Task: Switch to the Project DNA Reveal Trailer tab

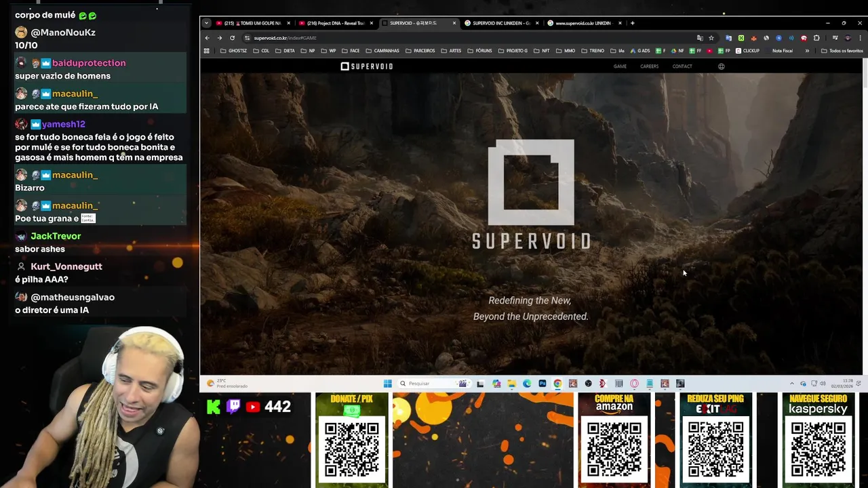Action: (x=336, y=23)
